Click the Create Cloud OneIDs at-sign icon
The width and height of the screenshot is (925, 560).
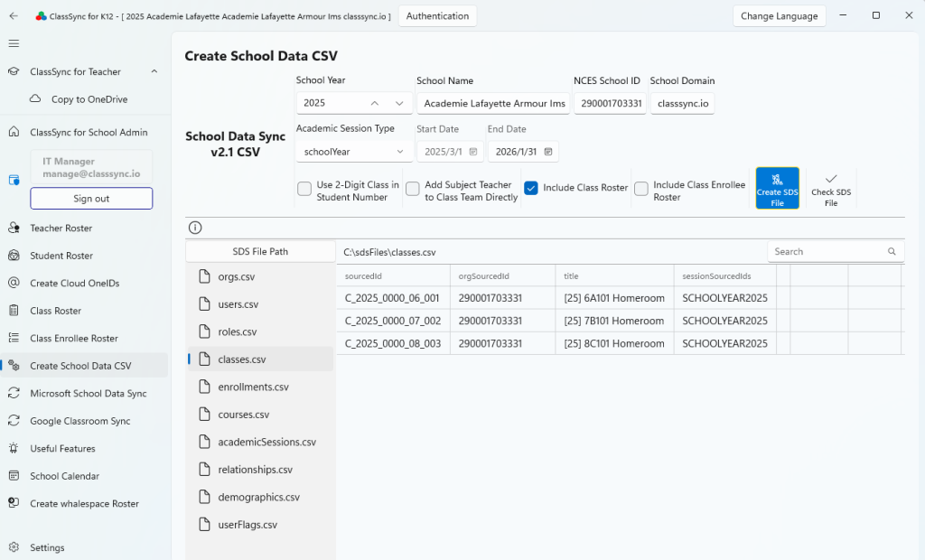coord(14,283)
